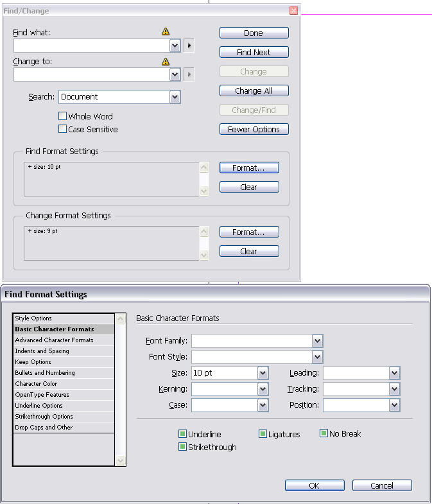Click the Find Next button
The image size is (432, 504).
(x=254, y=52)
